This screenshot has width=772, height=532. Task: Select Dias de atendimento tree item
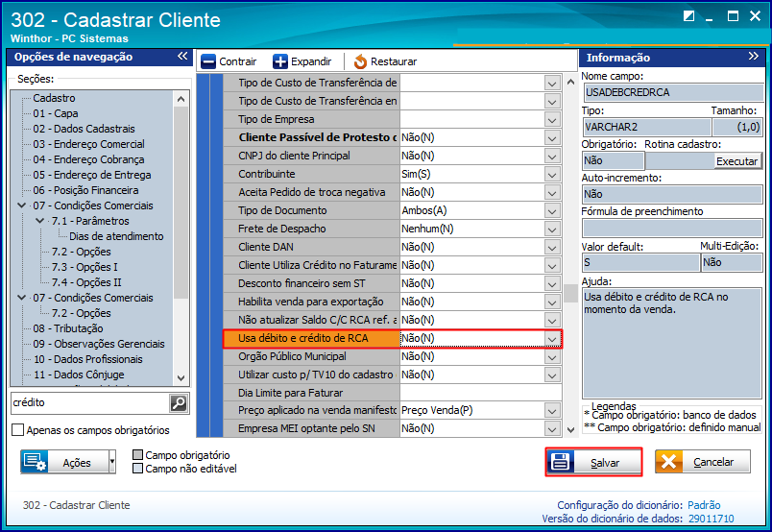(116, 236)
